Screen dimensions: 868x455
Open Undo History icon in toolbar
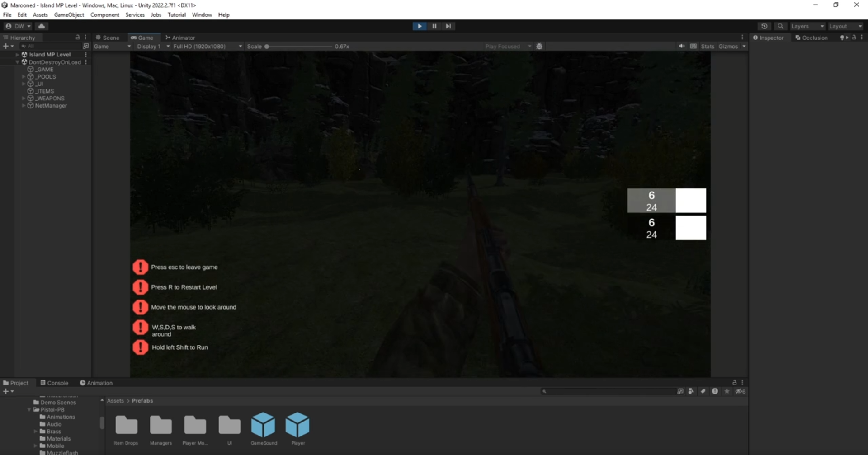point(764,26)
